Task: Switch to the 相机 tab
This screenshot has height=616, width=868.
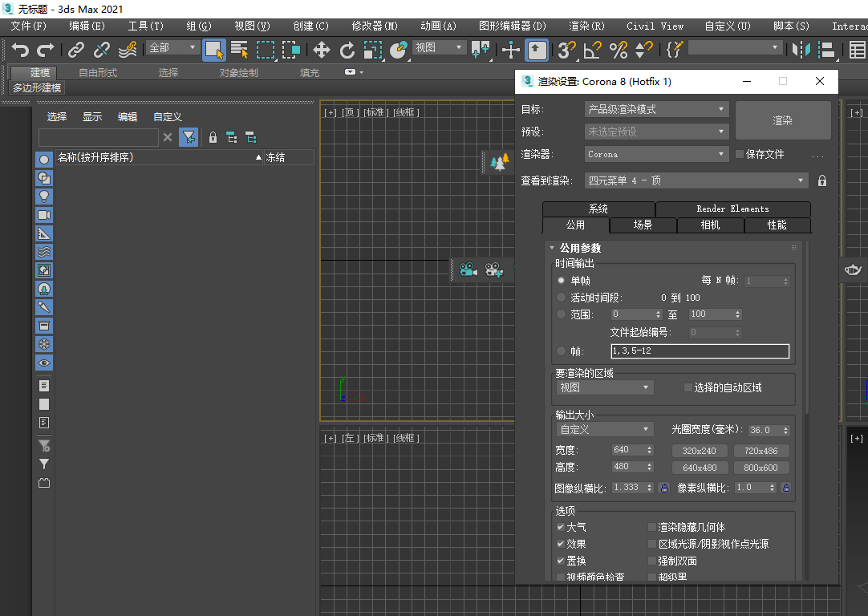Action: click(710, 225)
